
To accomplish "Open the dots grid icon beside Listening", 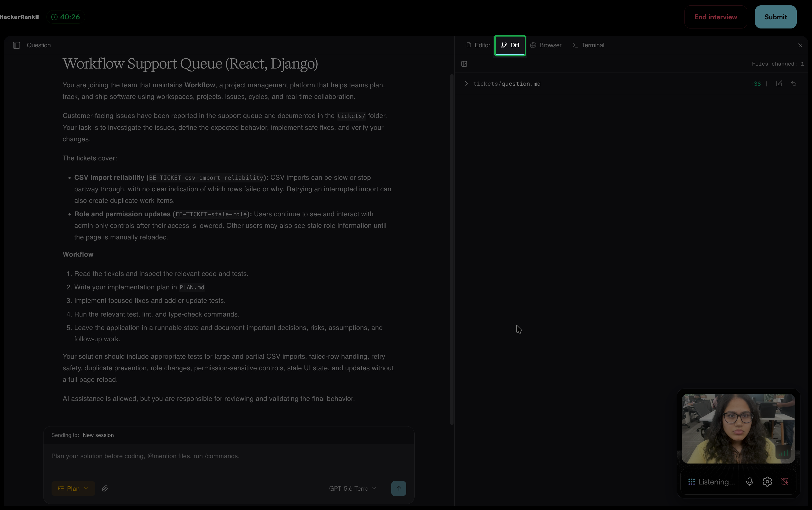I will 691,482.
